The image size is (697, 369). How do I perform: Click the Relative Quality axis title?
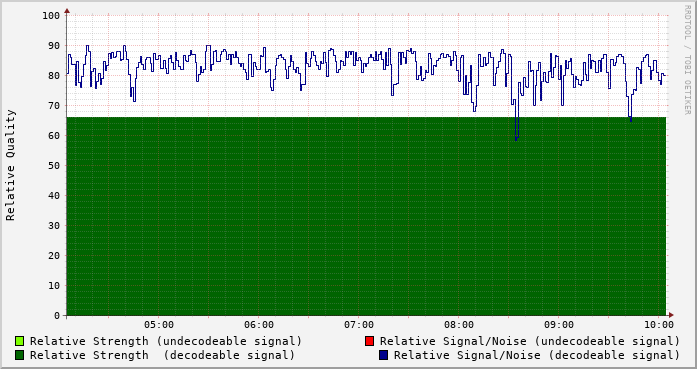click(x=11, y=165)
